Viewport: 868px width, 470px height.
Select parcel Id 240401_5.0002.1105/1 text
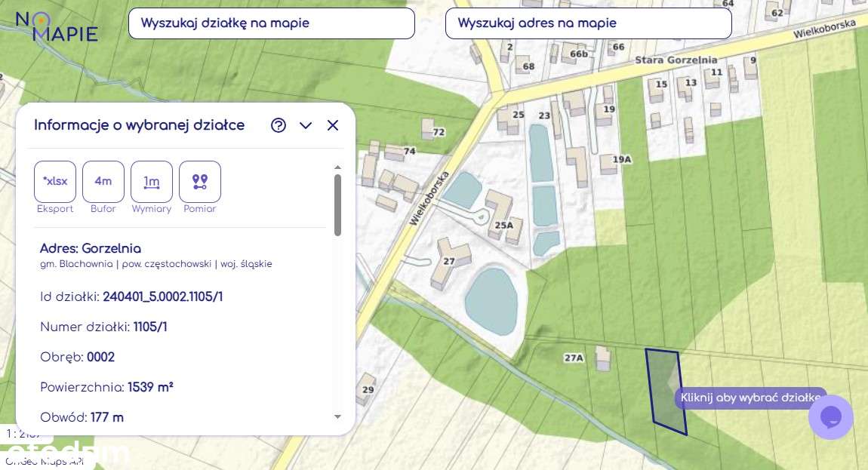163,296
